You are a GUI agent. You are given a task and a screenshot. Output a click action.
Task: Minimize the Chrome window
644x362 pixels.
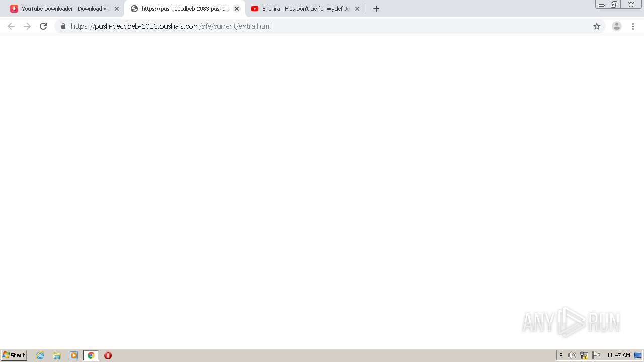602,5
